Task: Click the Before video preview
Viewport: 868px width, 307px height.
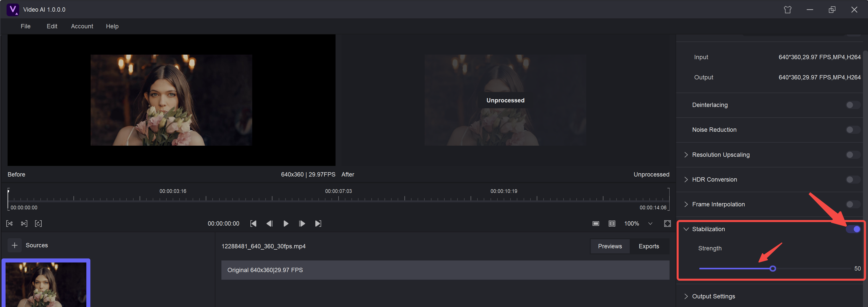Action: (171, 100)
